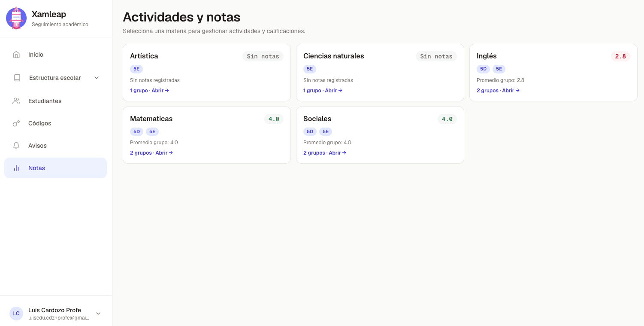This screenshot has height=326, width=644.
Task: Click the 5D tag on Inglés card
Action: 483,69
